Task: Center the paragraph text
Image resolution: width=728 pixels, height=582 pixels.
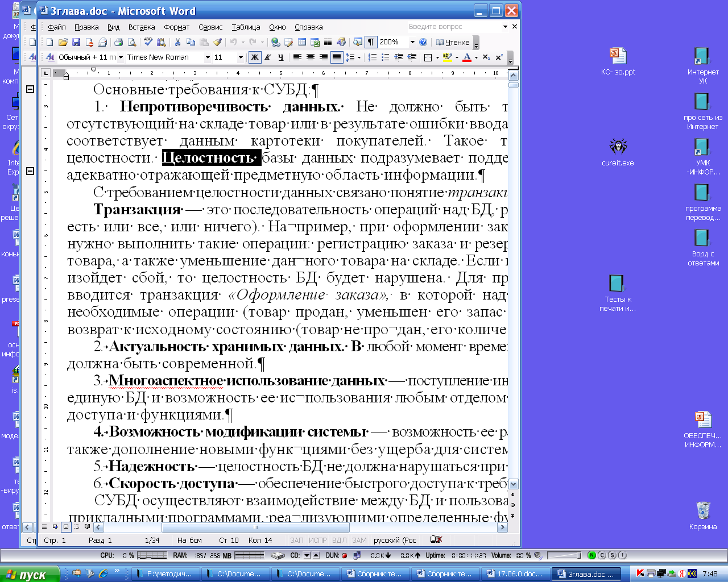Action: click(x=310, y=57)
